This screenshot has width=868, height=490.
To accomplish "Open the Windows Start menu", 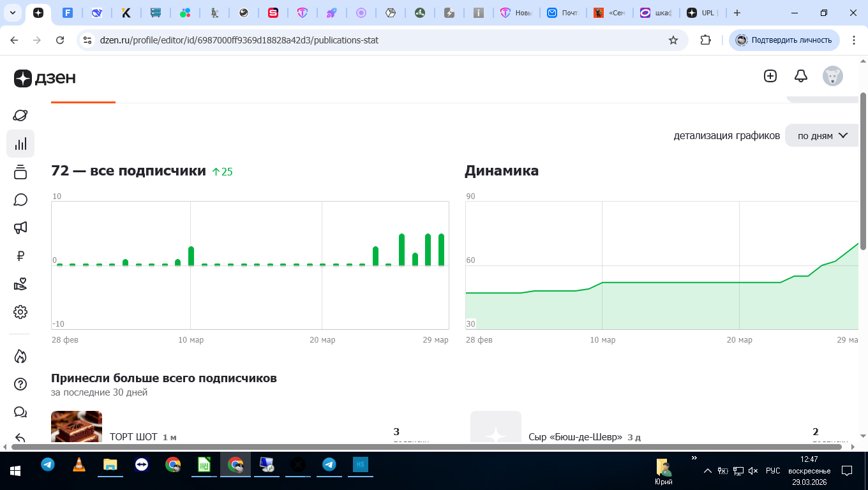I will (15, 471).
